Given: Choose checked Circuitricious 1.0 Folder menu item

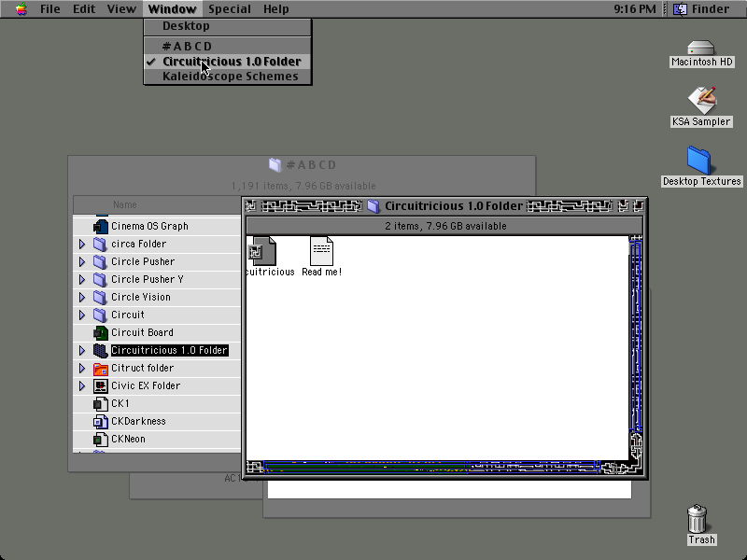Looking at the screenshot, I should 228,62.
